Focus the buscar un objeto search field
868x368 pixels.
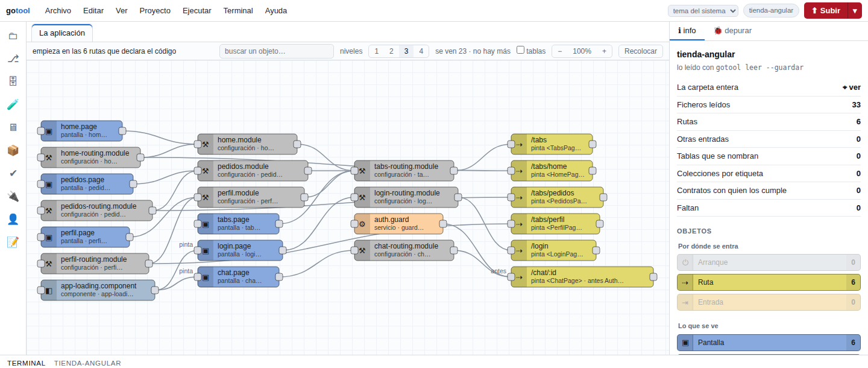[x=277, y=51]
